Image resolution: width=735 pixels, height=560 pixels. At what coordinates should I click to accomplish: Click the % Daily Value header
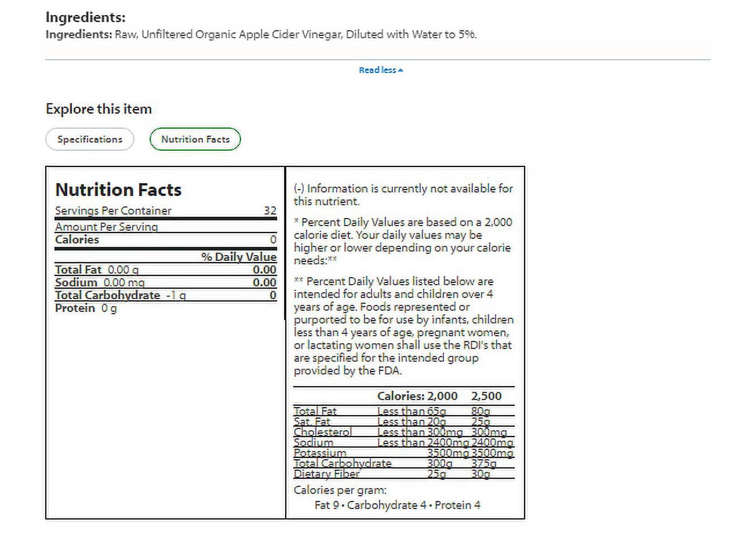[x=239, y=257]
